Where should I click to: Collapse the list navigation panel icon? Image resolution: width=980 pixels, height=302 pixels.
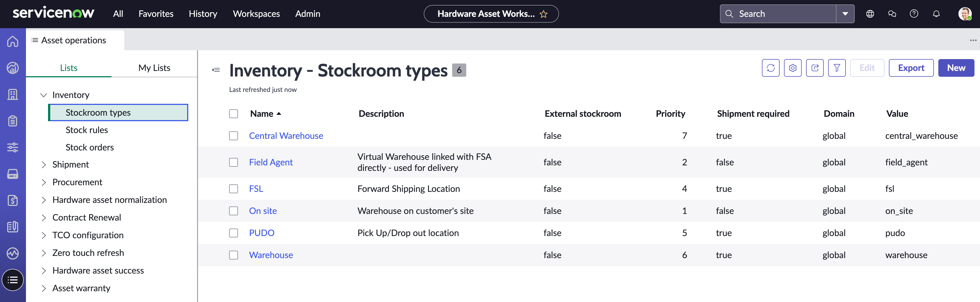(216, 70)
